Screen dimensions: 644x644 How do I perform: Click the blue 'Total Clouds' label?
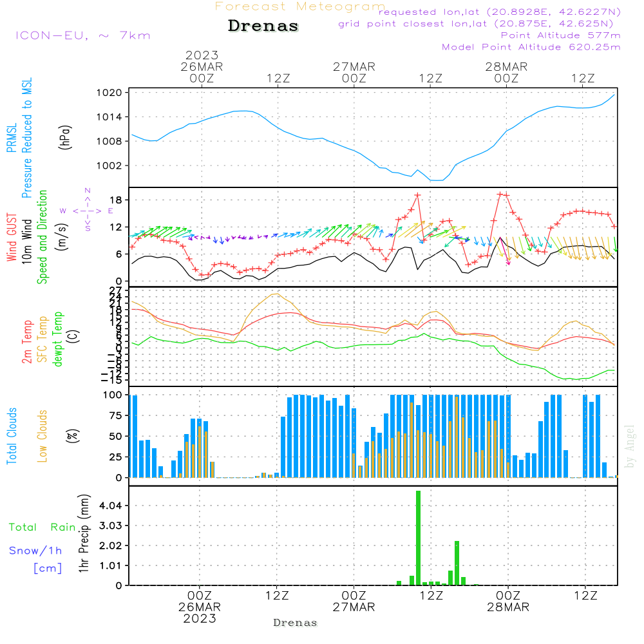[12, 436]
